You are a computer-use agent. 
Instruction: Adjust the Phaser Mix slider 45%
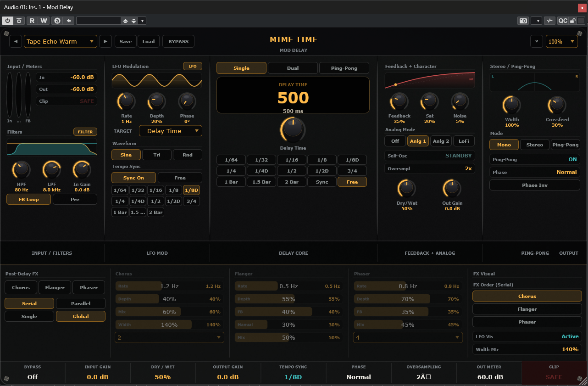[x=408, y=324]
